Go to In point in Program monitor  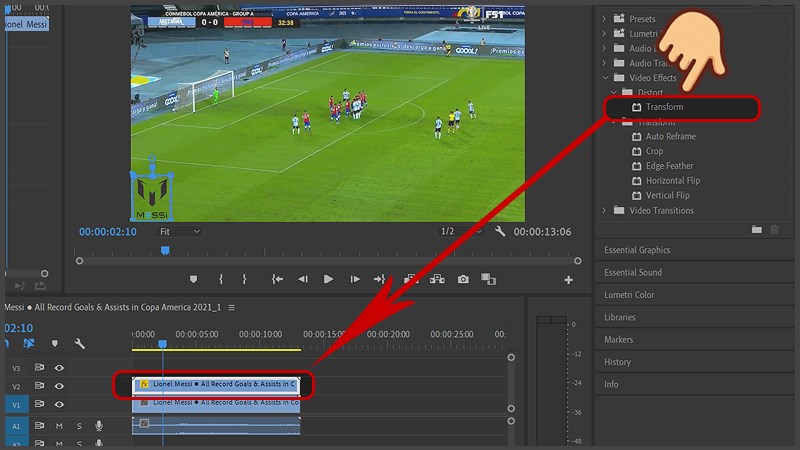[x=277, y=279]
